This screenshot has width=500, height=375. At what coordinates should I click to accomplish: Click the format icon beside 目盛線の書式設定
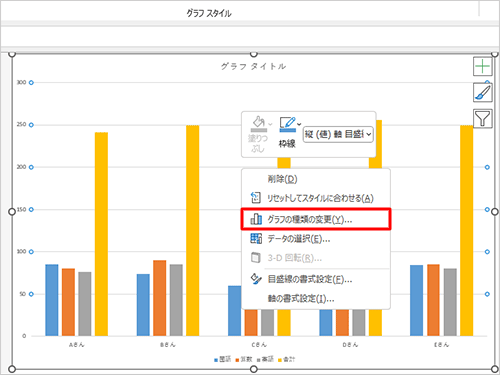(x=256, y=279)
